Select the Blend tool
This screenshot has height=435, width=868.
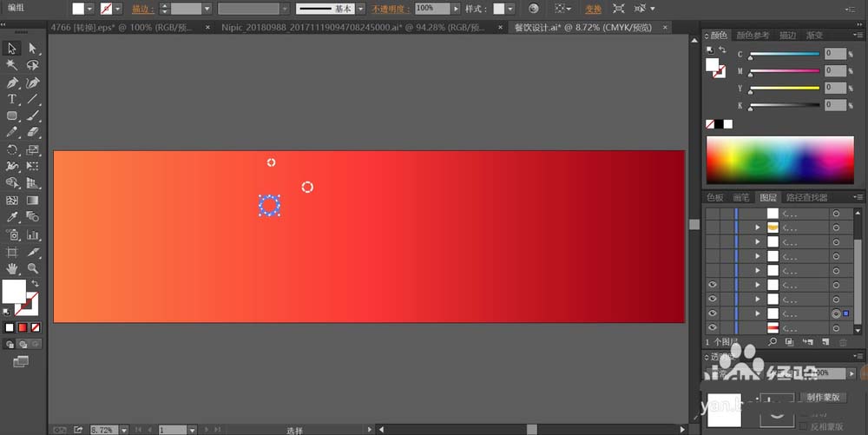pyautogui.click(x=33, y=217)
